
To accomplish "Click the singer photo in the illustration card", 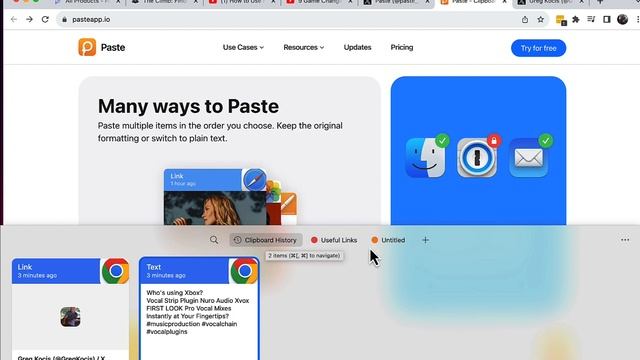I will (215, 208).
